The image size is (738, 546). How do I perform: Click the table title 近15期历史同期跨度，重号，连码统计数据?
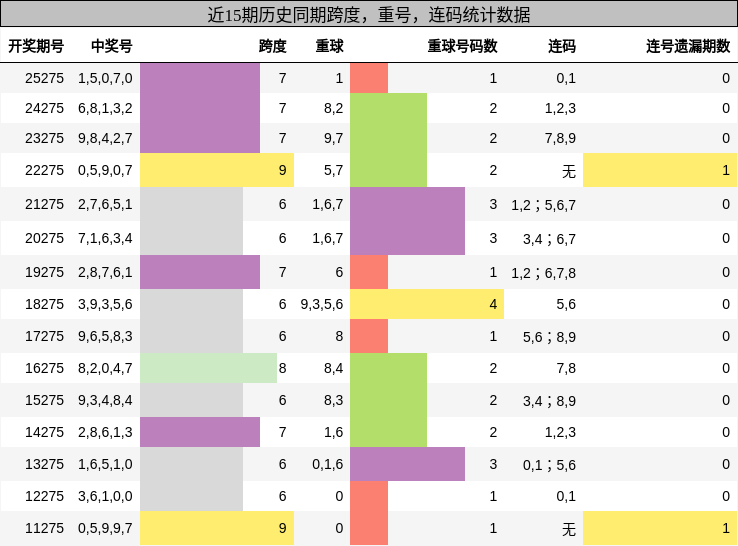point(369,15)
